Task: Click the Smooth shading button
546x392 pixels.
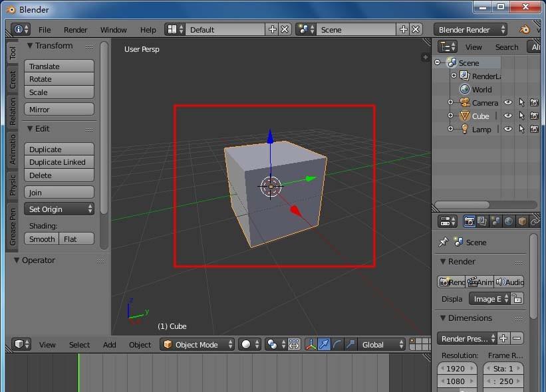Action: tap(41, 239)
